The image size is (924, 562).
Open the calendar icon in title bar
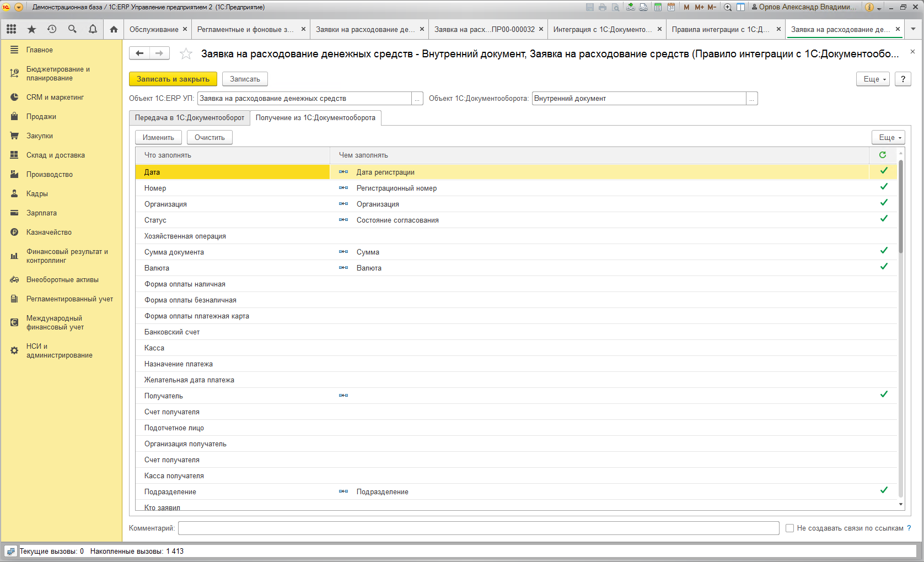coord(671,7)
